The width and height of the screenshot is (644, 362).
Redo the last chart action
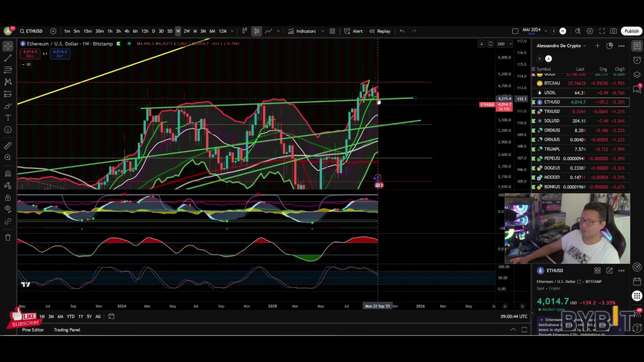point(414,31)
